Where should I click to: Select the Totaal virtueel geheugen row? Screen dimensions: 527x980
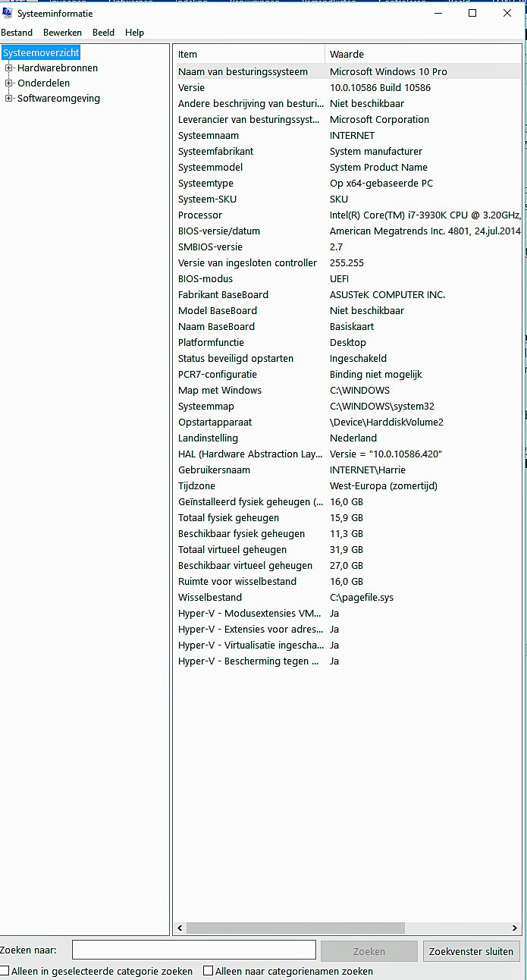click(x=349, y=549)
